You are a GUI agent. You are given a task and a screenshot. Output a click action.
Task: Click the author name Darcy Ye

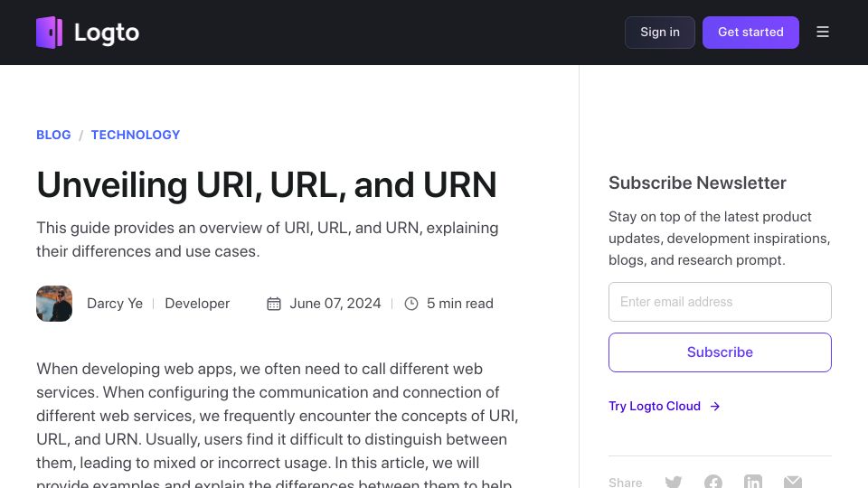pyautogui.click(x=115, y=304)
